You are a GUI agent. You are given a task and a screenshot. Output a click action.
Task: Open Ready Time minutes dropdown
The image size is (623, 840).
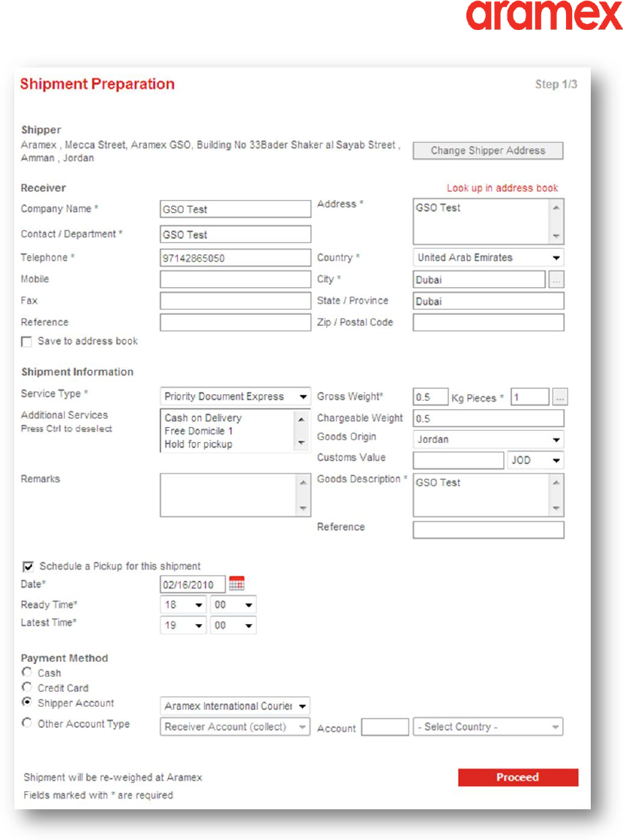[233, 605]
